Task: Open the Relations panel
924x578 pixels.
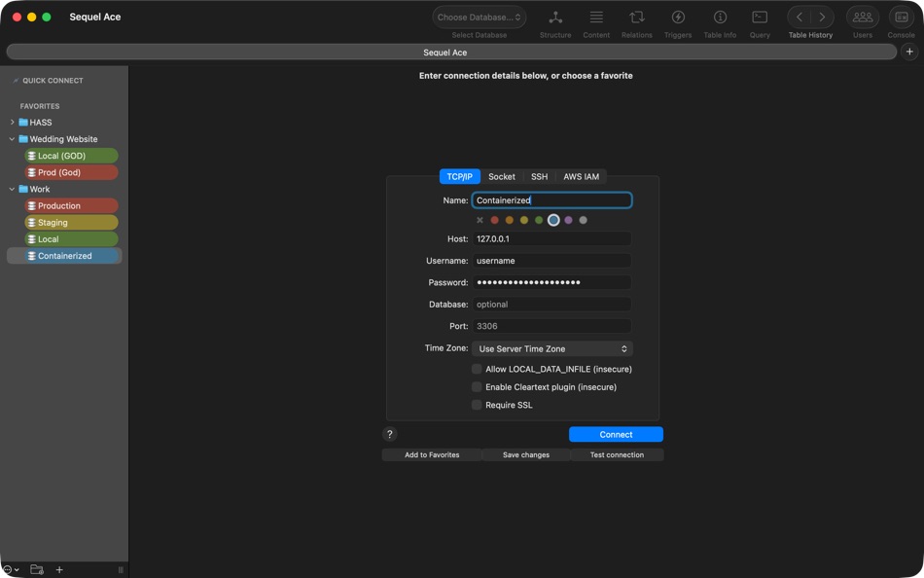Action: [636, 21]
